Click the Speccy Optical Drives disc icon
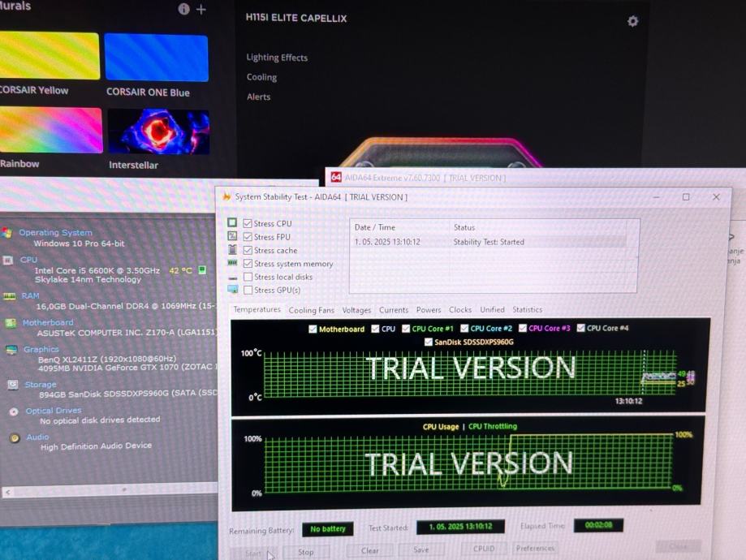This screenshot has width=746, height=560. coord(14,411)
